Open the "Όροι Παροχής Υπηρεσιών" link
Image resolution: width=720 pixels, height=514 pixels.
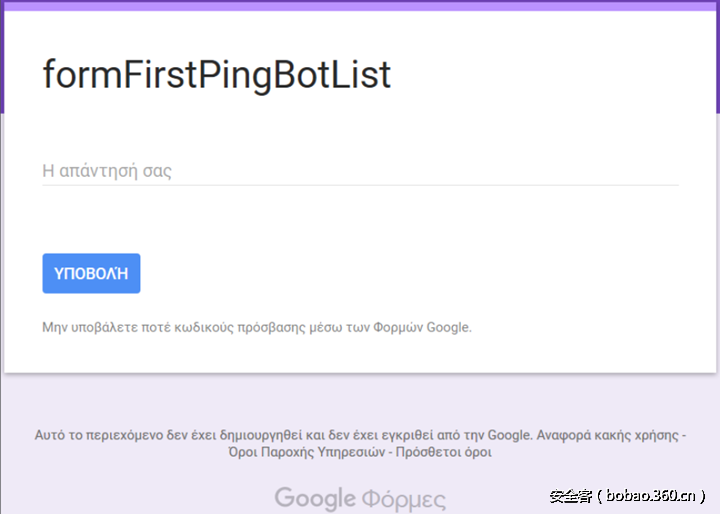(x=307, y=452)
